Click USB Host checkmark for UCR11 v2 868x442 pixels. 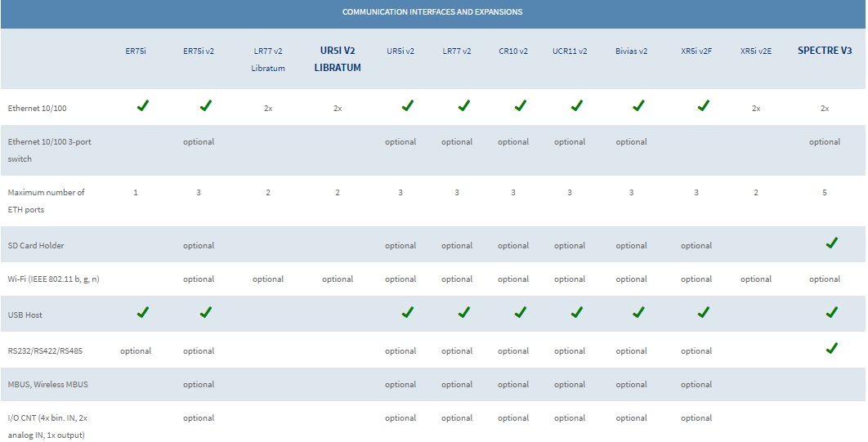point(577,312)
